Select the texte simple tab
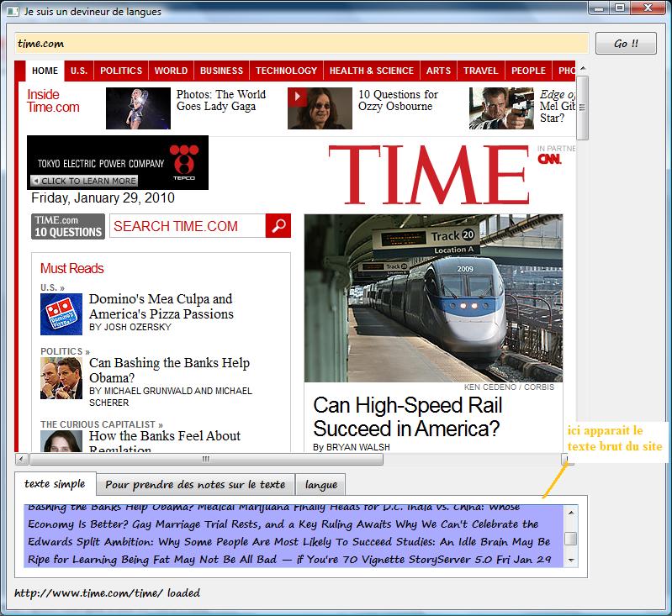This screenshot has height=616, width=672. click(x=55, y=484)
